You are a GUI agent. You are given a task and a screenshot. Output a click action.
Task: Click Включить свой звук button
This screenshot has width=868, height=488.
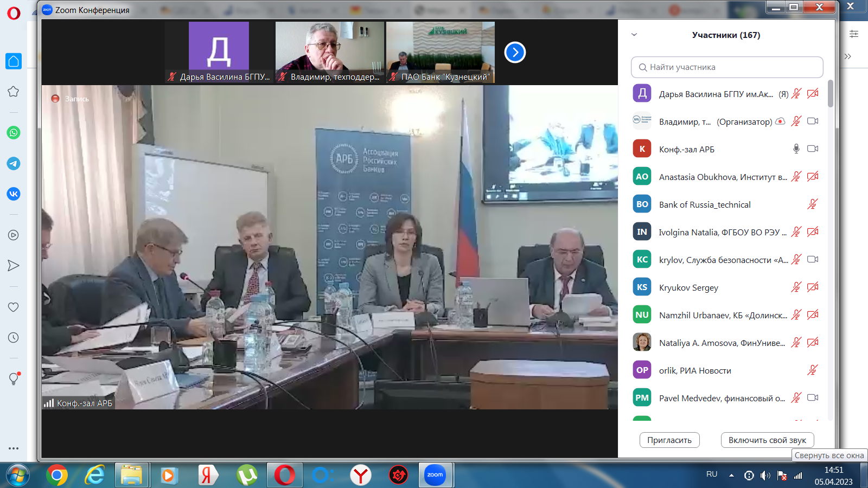coord(767,440)
